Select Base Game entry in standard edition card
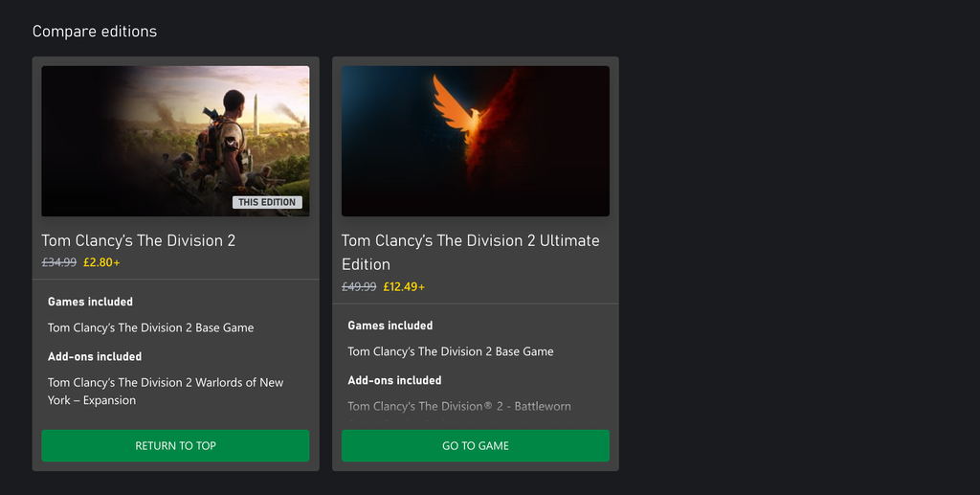The image size is (980, 495). point(150,327)
